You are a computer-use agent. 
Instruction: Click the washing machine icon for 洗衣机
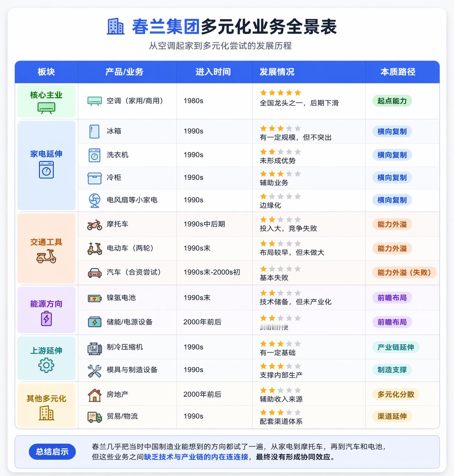pos(94,155)
